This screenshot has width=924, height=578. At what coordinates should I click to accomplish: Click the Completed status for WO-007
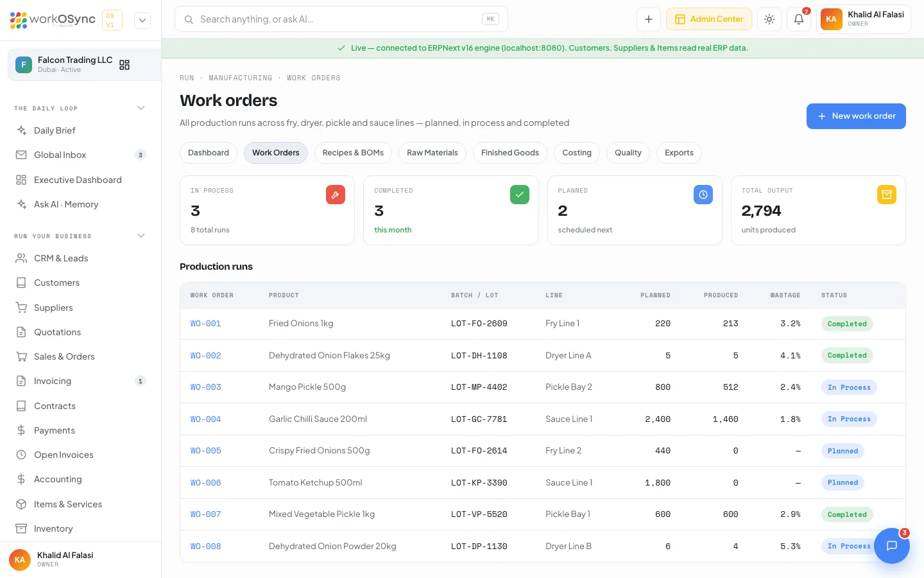[x=847, y=514]
